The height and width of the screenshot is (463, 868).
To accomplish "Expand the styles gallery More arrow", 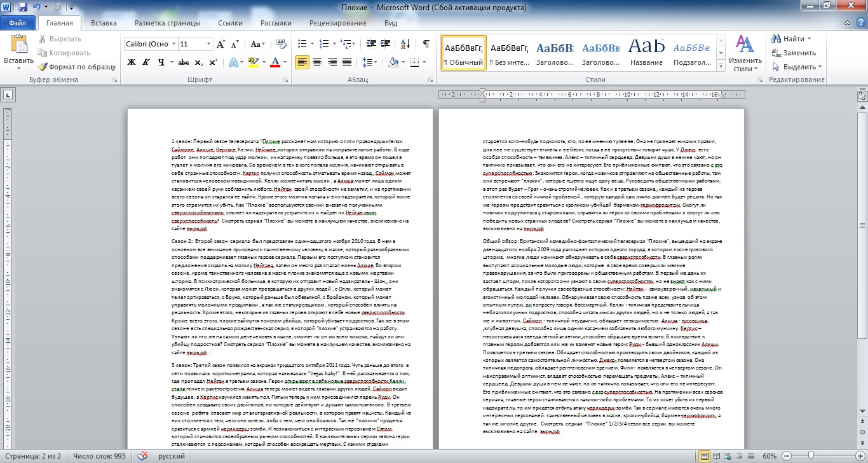I will click(x=721, y=66).
